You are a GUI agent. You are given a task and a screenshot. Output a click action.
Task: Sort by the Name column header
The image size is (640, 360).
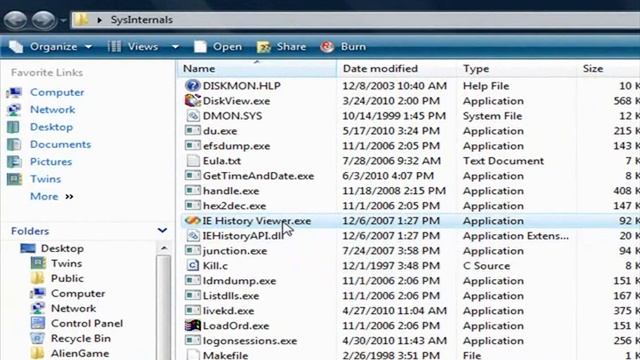coord(257,69)
